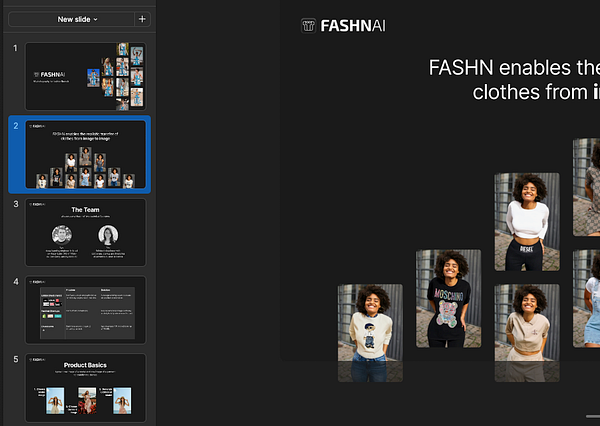The width and height of the screenshot is (600, 426).
Task: Select slide 2 thumbnail highlighted in blue
Action: click(x=86, y=154)
